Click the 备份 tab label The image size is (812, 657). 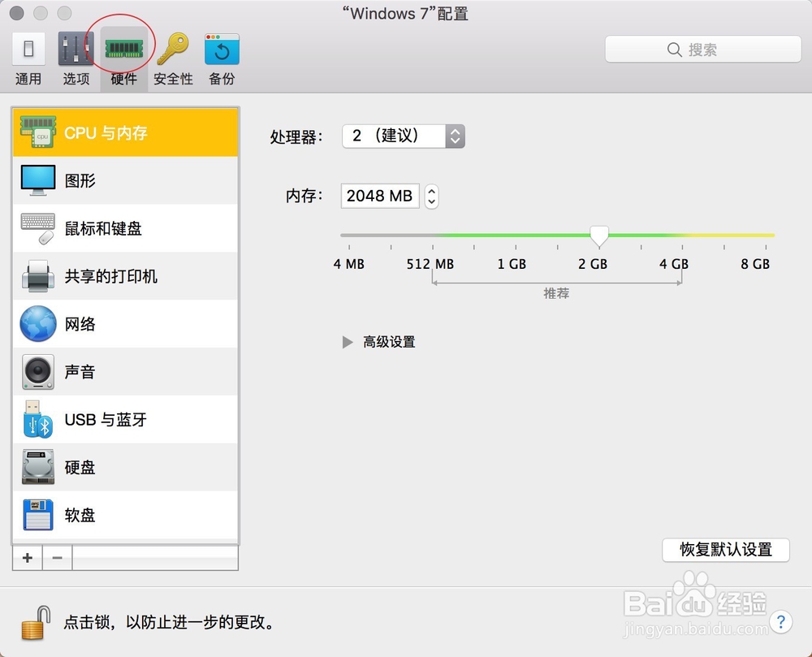[x=222, y=79]
